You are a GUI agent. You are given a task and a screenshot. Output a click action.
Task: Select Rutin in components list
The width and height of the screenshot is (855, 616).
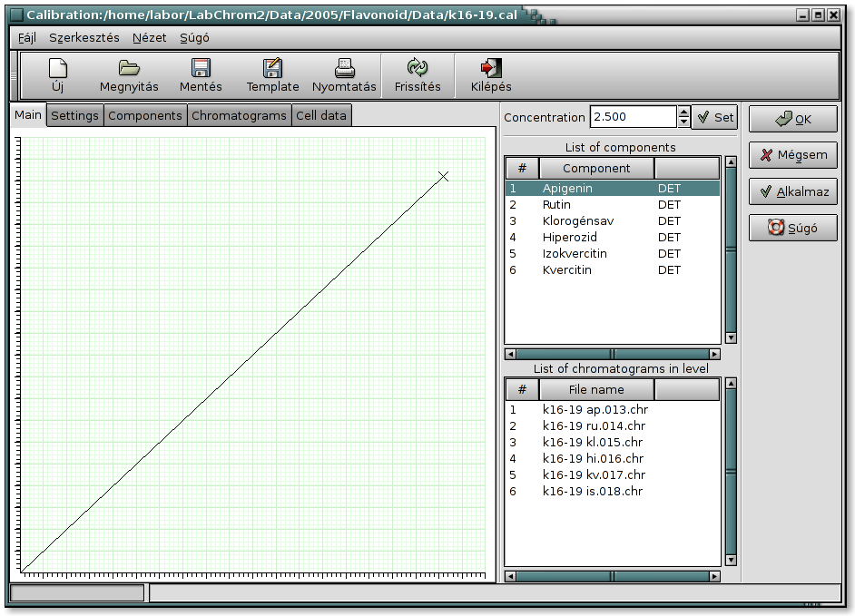[x=556, y=205]
